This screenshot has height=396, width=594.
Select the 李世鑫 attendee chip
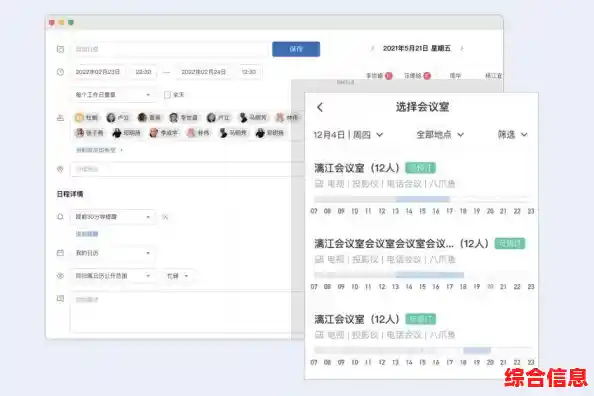click(x=184, y=118)
